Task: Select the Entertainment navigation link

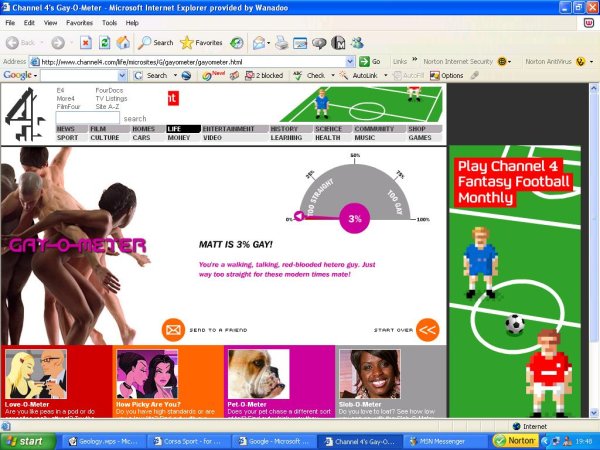Action: [228, 129]
